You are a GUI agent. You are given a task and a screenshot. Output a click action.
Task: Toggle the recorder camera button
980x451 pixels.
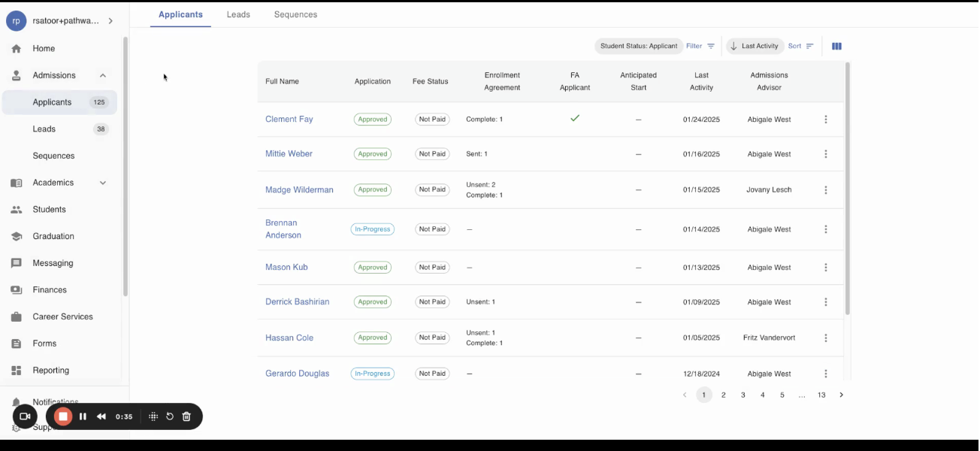pos(25,416)
